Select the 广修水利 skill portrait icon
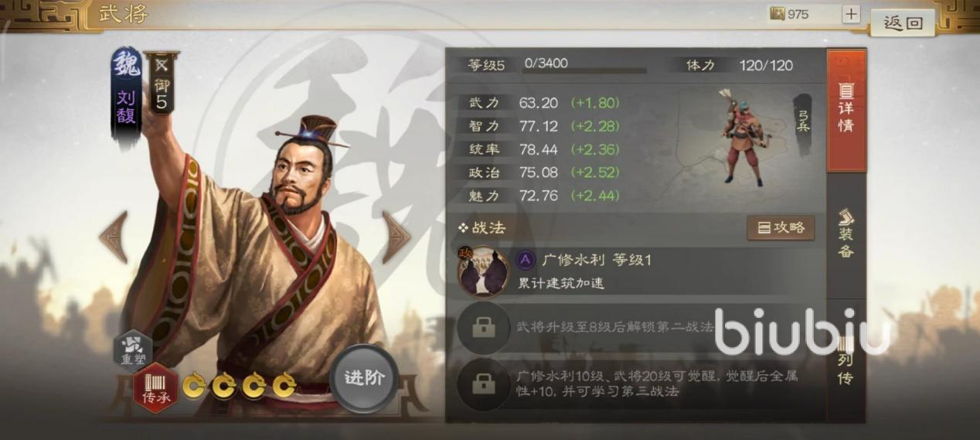 483,271
